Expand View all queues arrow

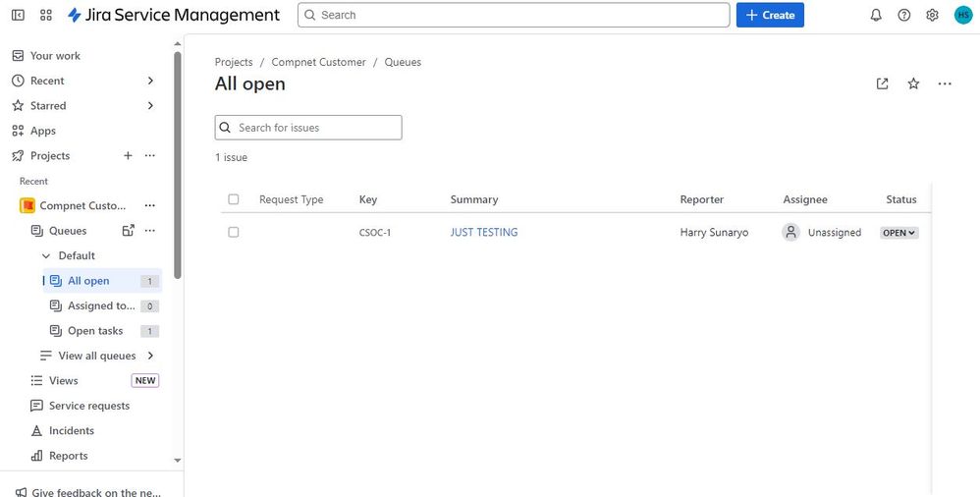click(150, 356)
